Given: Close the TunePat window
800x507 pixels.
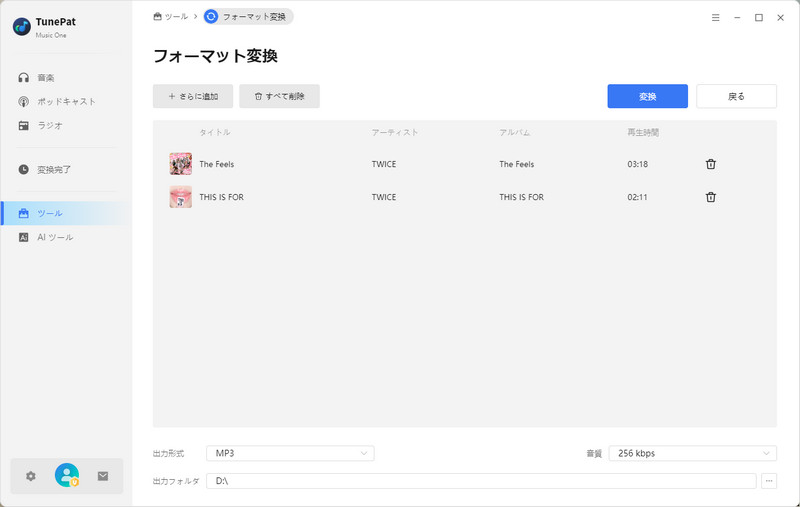Looking at the screenshot, I should click(x=781, y=18).
